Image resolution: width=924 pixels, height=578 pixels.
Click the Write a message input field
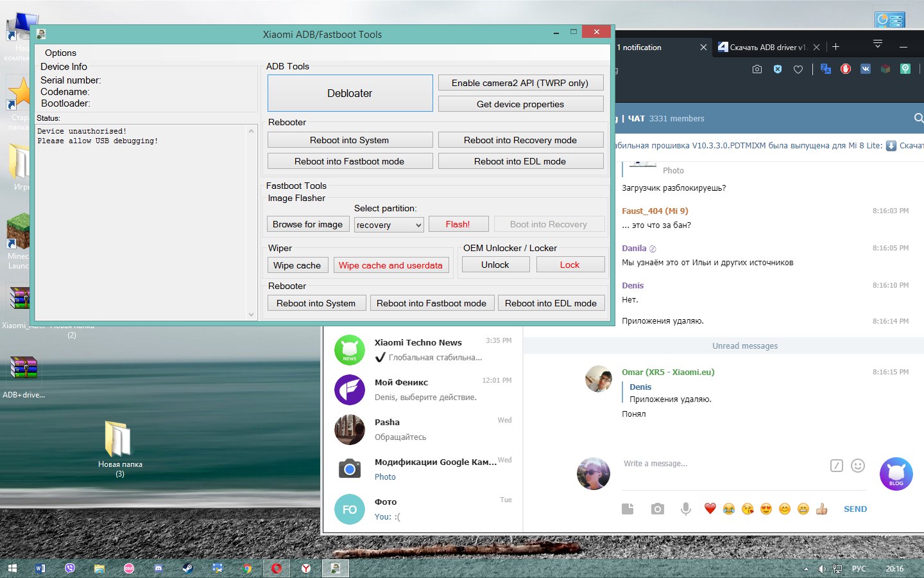point(722,464)
